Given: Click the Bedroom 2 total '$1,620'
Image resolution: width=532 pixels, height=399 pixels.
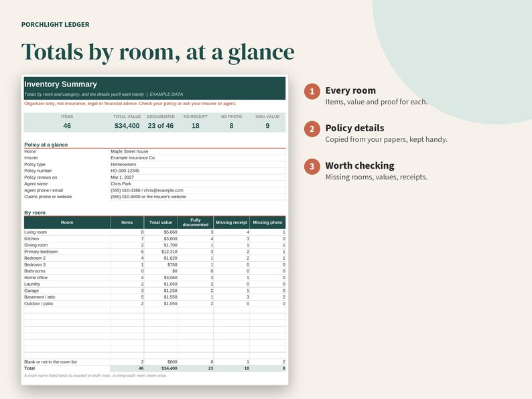Looking at the screenshot, I should point(170,258).
